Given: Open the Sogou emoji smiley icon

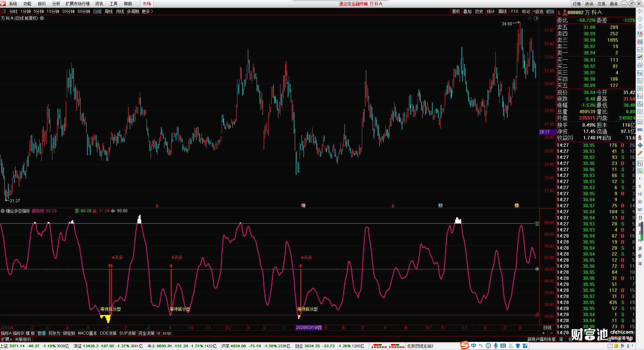Looking at the screenshot, I should 488,346.
